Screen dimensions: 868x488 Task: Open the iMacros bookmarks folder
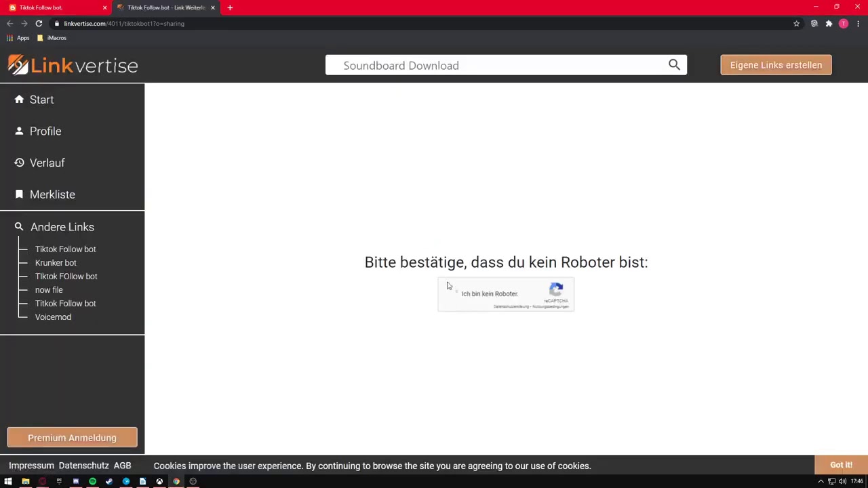click(x=52, y=38)
